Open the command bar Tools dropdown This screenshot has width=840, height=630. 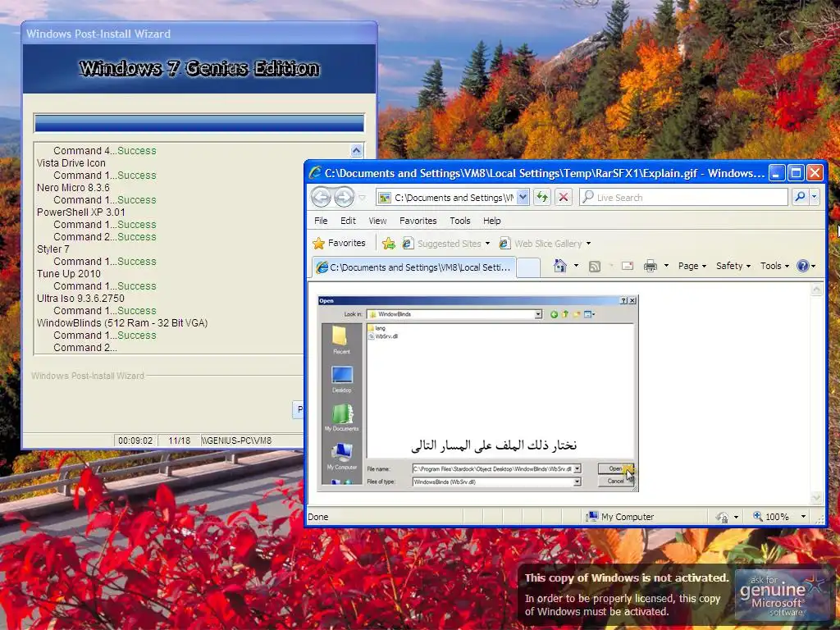point(774,266)
